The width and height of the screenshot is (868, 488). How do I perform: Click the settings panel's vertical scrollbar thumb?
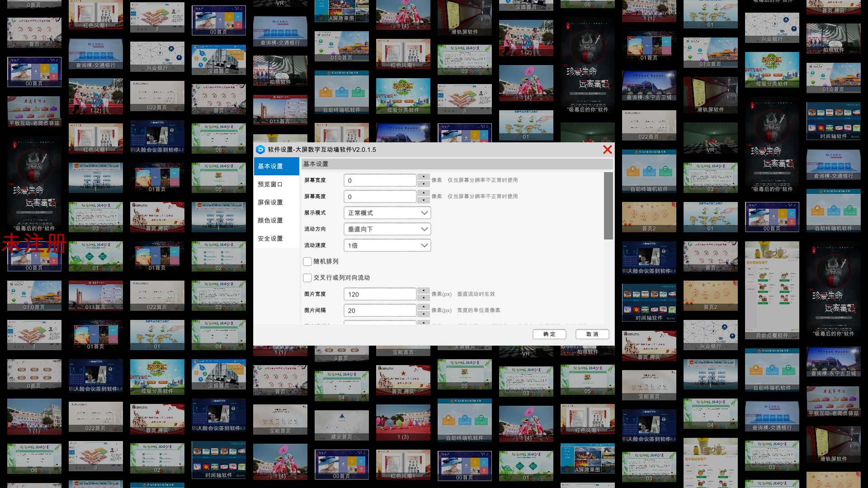click(608, 206)
